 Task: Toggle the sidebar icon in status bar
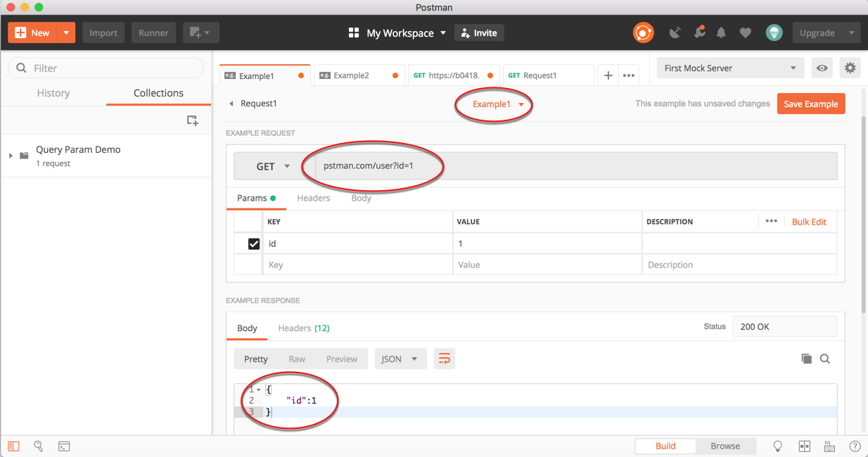click(x=13, y=446)
